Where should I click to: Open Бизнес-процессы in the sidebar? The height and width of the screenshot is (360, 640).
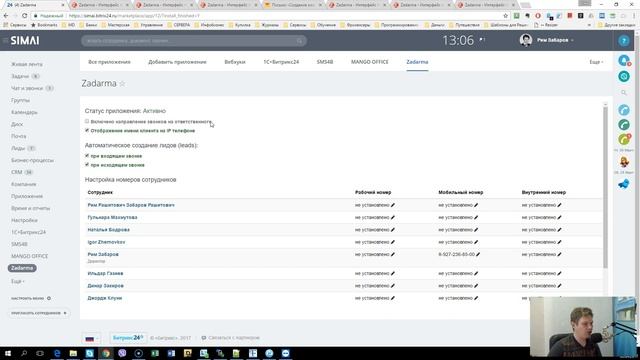[x=32, y=160]
